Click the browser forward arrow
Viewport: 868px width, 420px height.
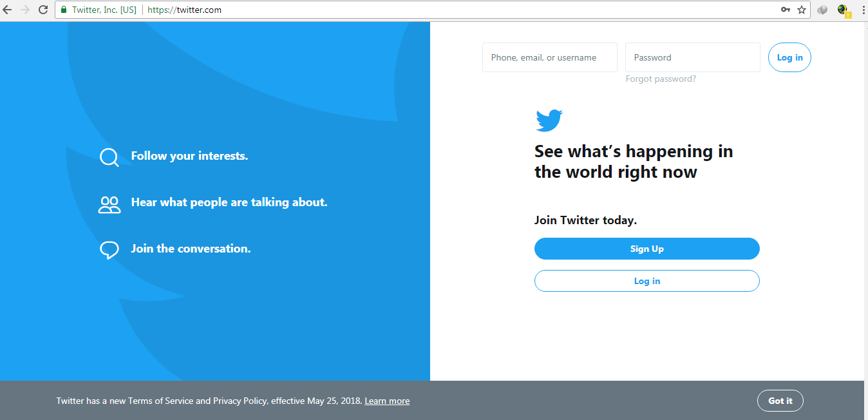(x=25, y=10)
